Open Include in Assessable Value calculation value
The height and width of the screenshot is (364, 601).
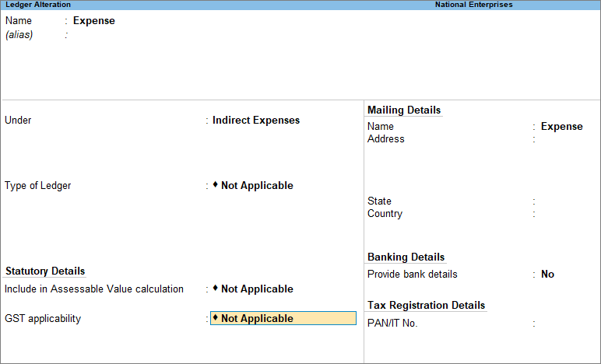coord(257,289)
